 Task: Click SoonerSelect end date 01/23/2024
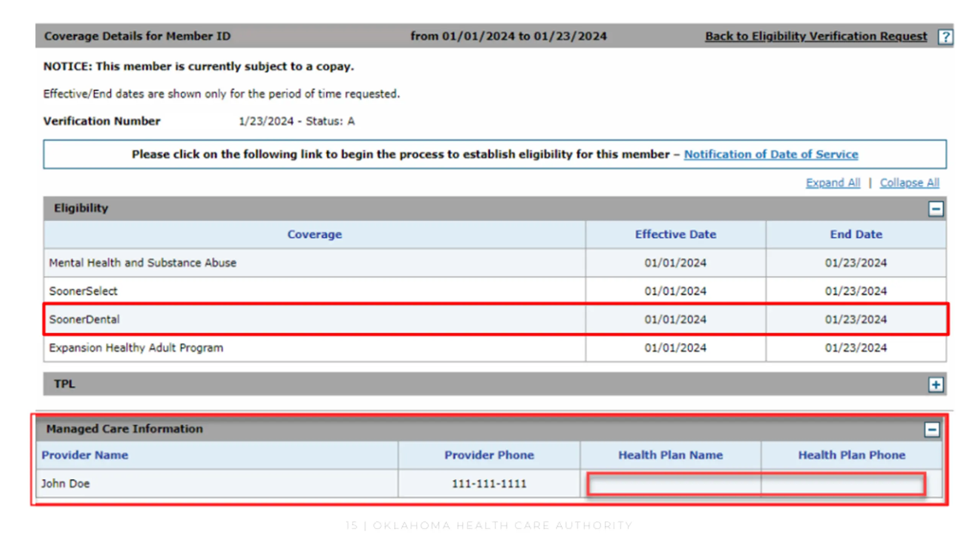(x=856, y=291)
